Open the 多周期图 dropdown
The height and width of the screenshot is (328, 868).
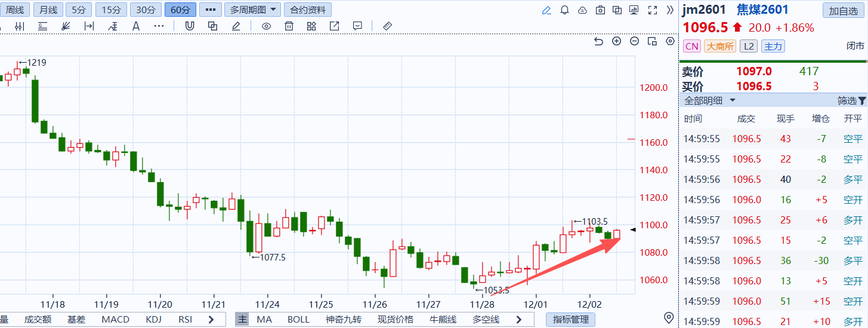tap(255, 10)
